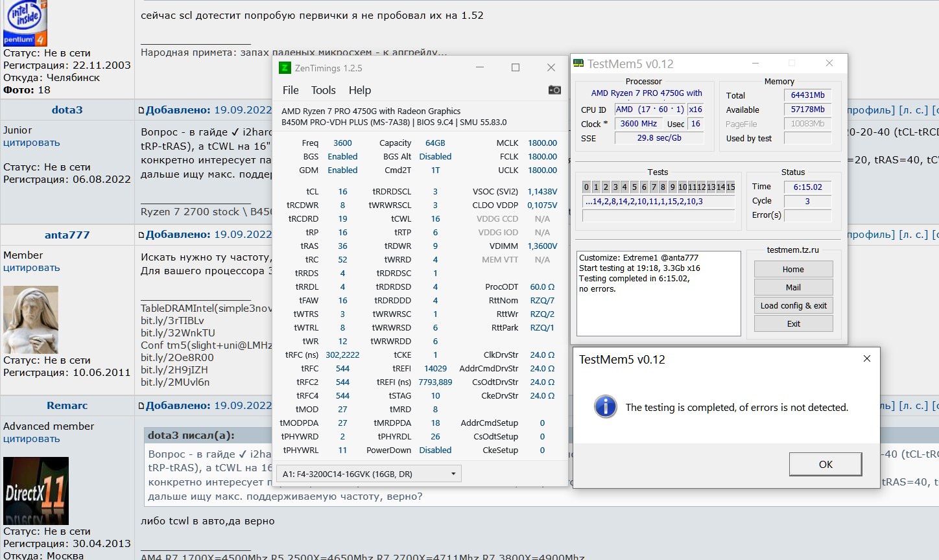939x560 pixels.
Task: Open the Добавлено 19.09.2022 link in dota3's post
Action: [209, 110]
